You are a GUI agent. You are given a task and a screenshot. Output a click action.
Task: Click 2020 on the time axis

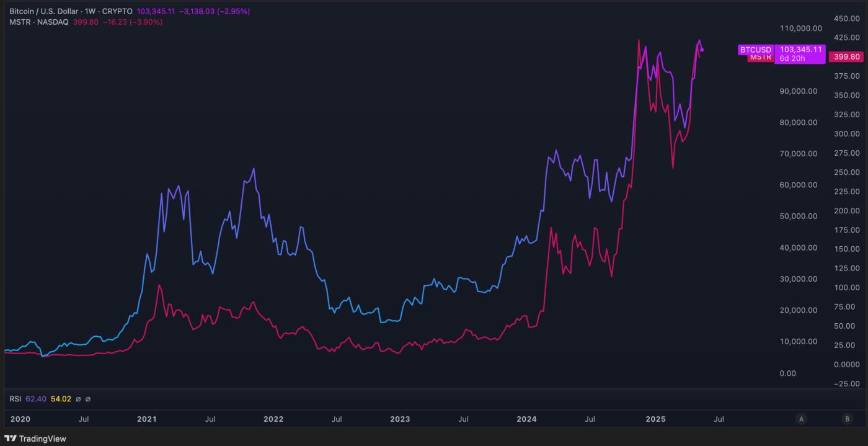[x=20, y=419]
